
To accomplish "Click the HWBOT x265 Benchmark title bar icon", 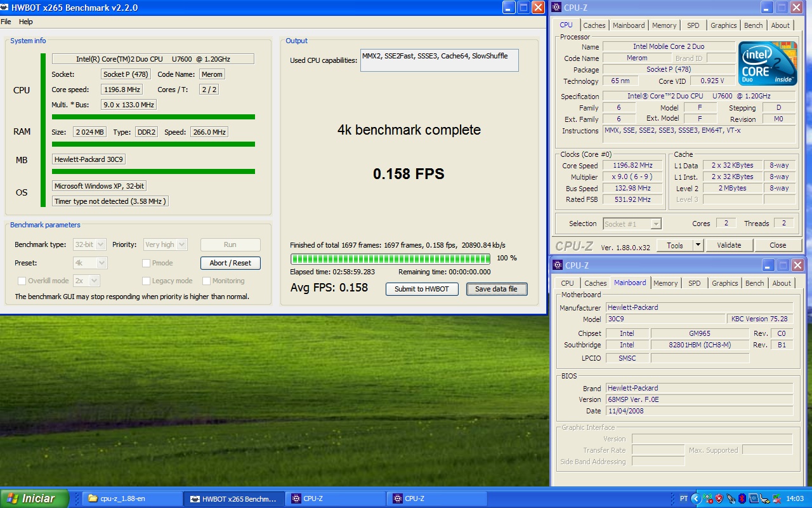I will point(5,8).
